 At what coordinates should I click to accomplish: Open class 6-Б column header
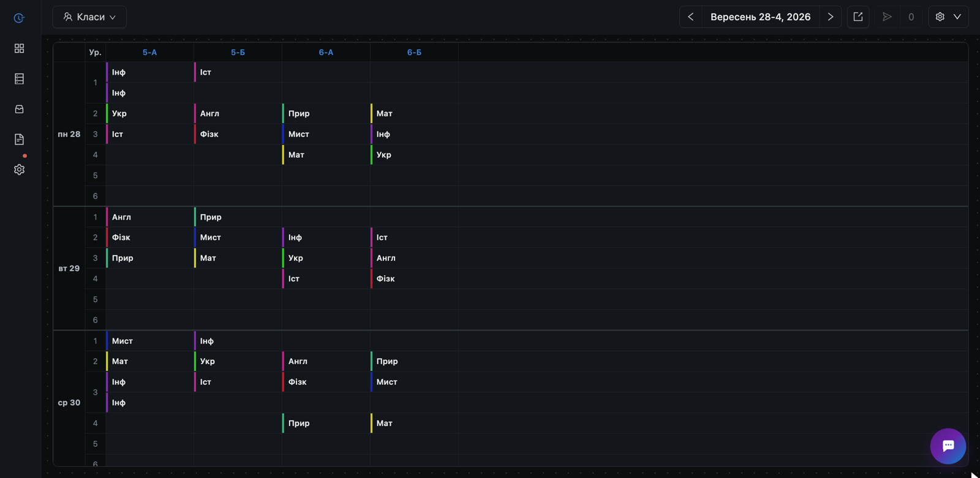point(414,53)
